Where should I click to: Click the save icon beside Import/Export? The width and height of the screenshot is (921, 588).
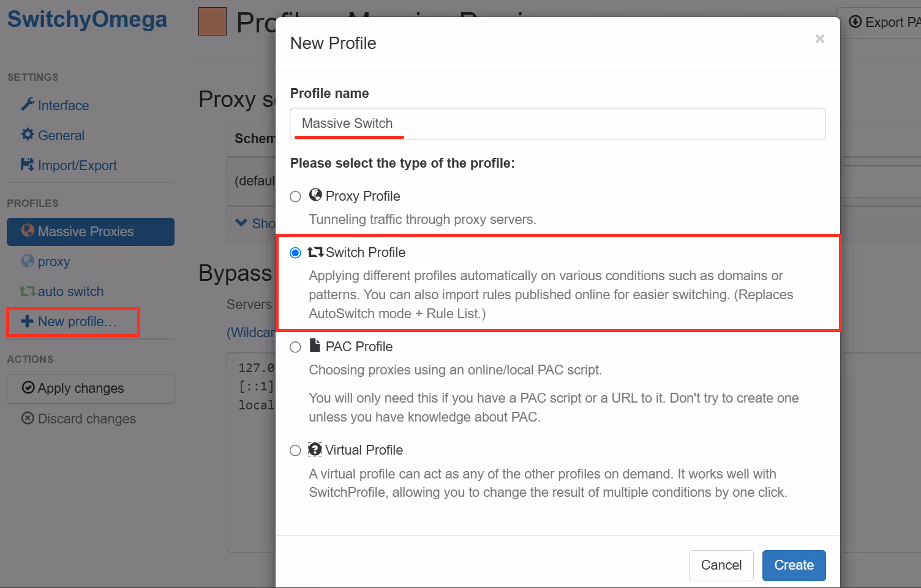point(28,164)
